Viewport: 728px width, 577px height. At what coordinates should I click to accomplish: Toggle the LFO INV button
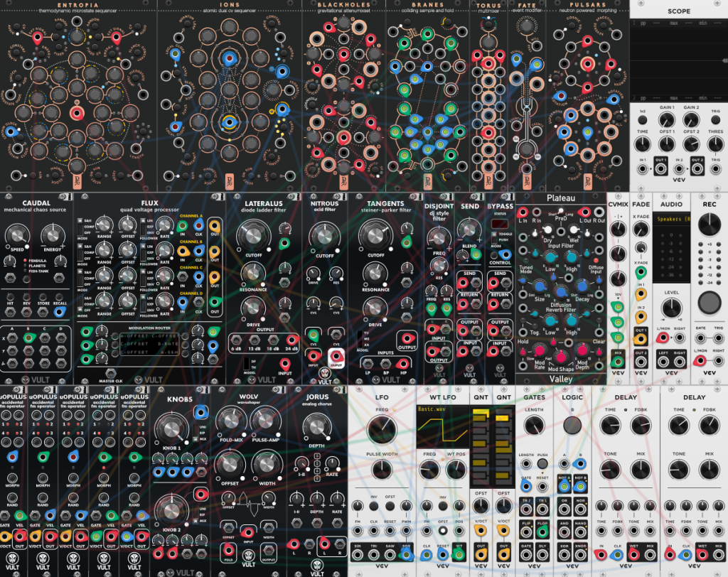point(374,506)
